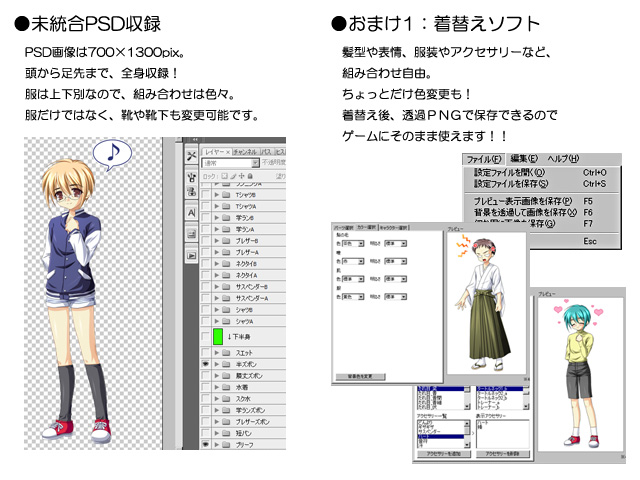
Task: Click folder icon of 水着 layer
Action: click(227, 387)
